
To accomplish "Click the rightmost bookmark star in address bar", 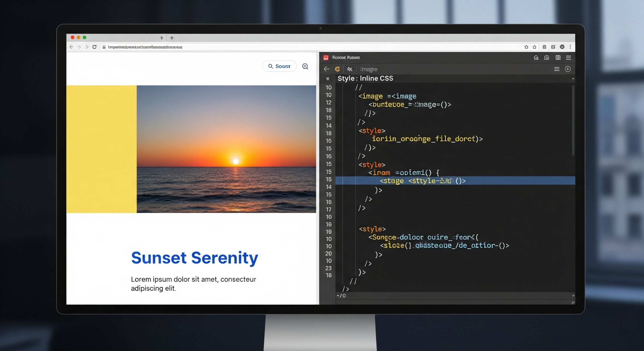I will tap(534, 47).
